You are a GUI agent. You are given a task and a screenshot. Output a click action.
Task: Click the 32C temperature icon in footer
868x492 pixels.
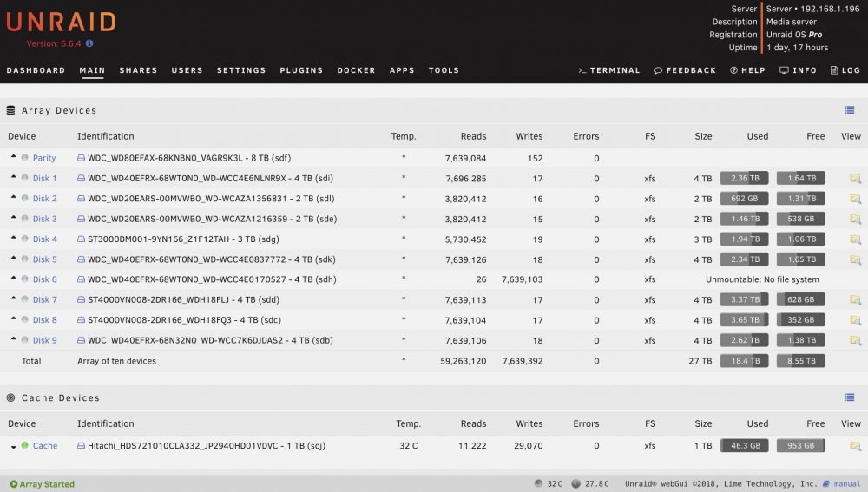(538, 483)
